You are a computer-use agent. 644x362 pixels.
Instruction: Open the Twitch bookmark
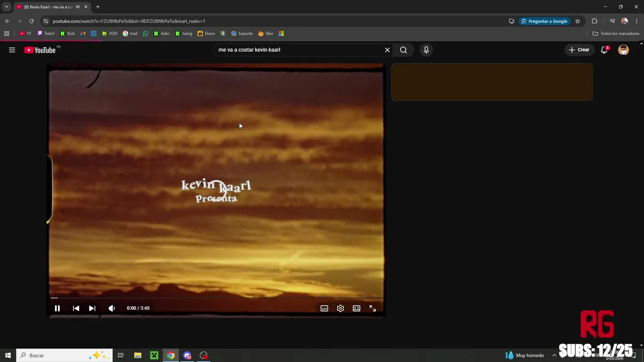tap(46, 34)
